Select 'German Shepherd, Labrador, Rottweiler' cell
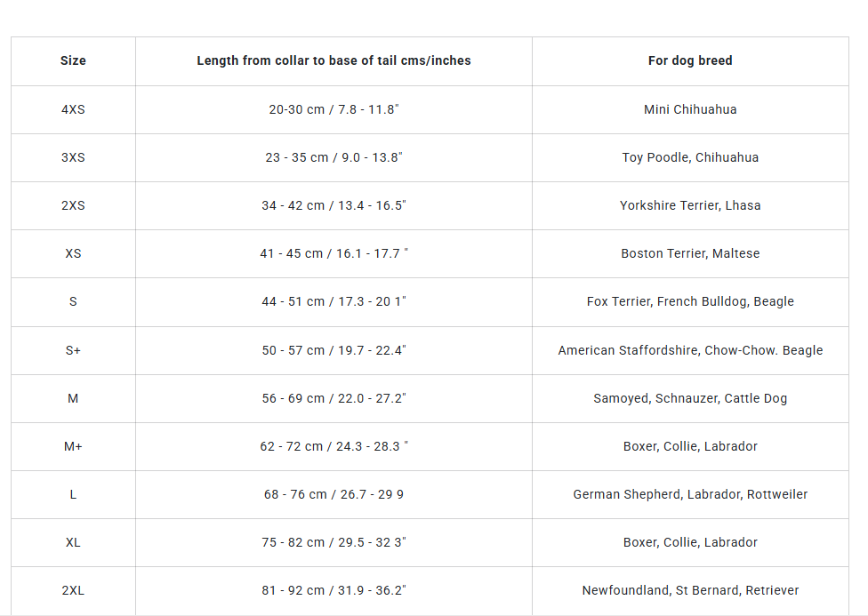 coord(690,494)
